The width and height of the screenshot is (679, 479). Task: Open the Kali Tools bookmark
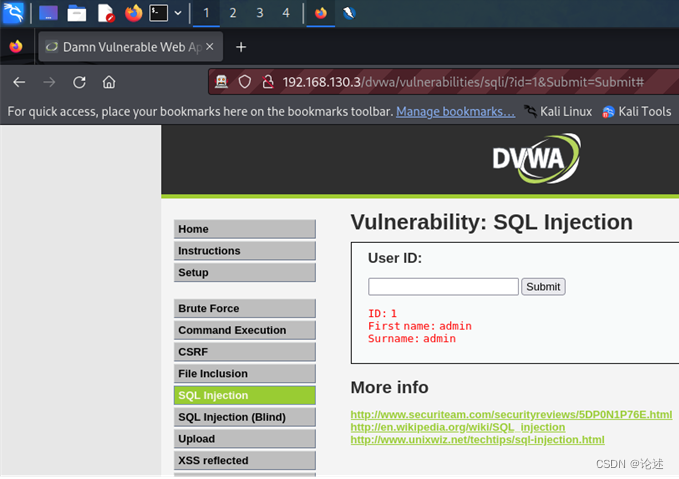click(637, 112)
